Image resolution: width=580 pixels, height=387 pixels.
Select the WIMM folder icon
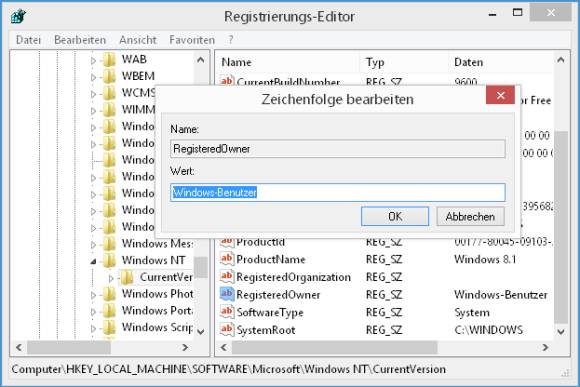pyautogui.click(x=109, y=110)
